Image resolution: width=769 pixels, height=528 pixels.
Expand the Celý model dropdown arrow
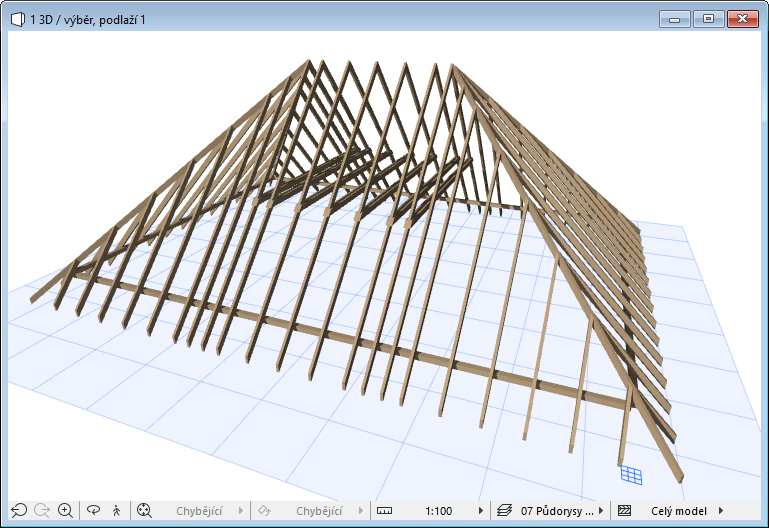click(x=721, y=511)
